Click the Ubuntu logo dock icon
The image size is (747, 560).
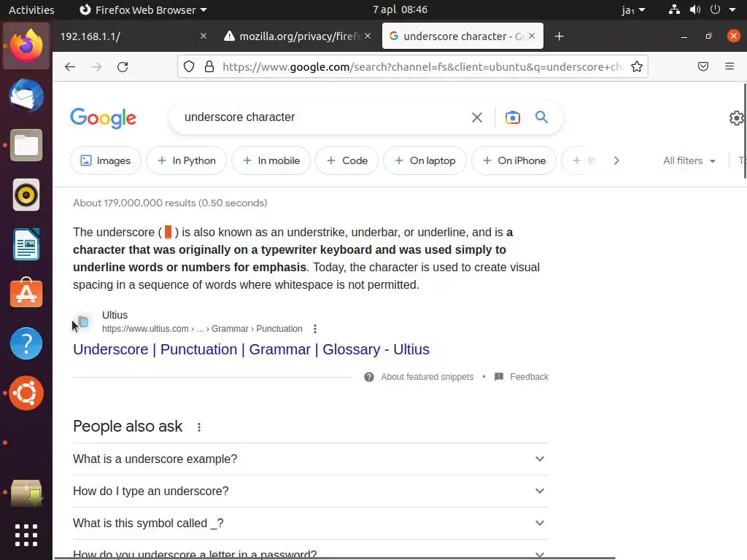click(26, 393)
